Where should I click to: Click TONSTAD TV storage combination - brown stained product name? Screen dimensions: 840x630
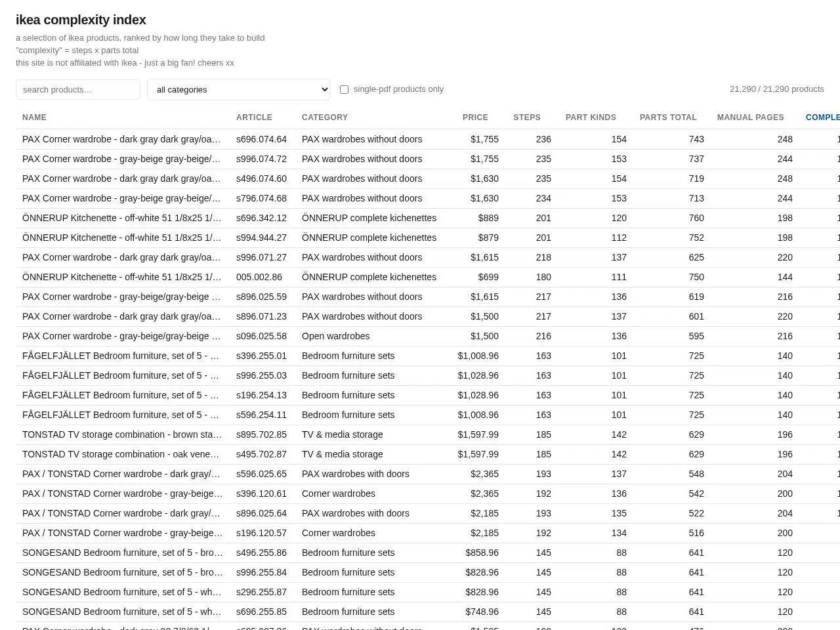[122, 434]
